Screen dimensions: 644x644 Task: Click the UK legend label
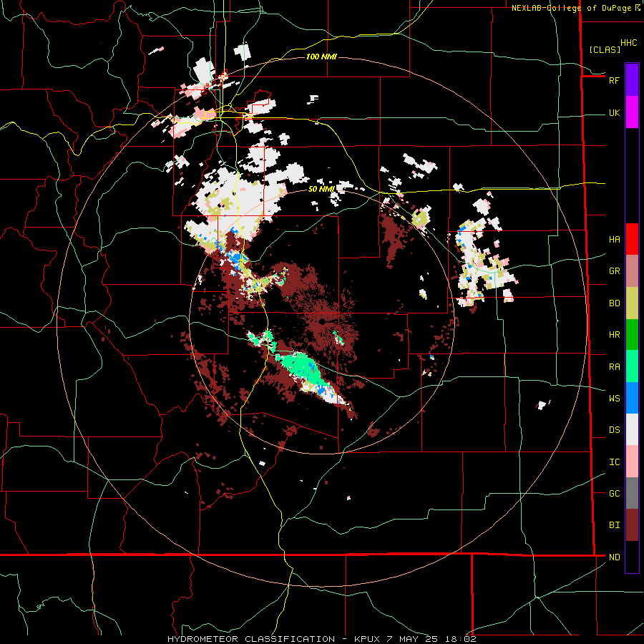614,112
